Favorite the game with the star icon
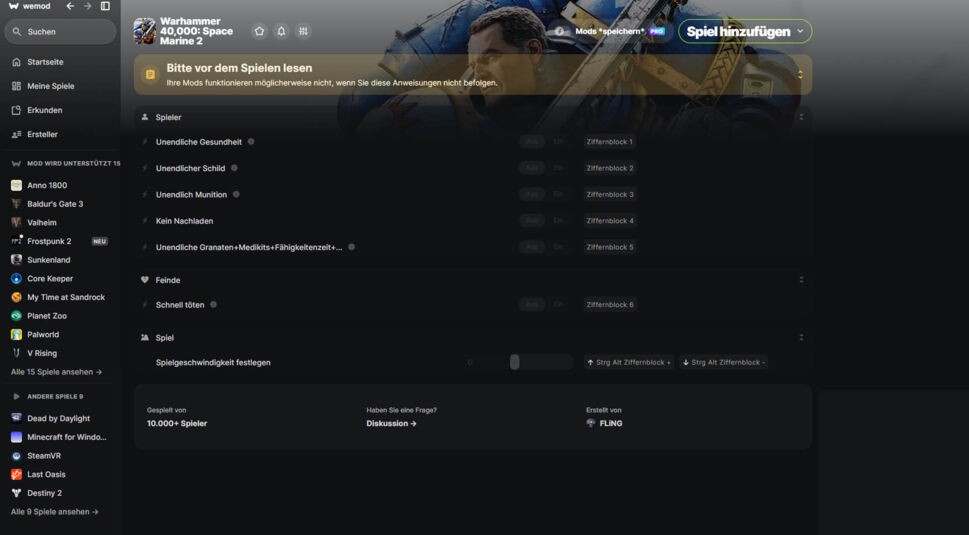969x535 pixels. [260, 31]
